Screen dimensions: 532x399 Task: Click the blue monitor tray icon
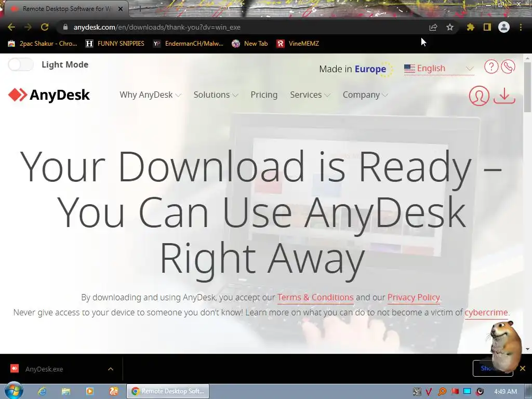(467, 391)
